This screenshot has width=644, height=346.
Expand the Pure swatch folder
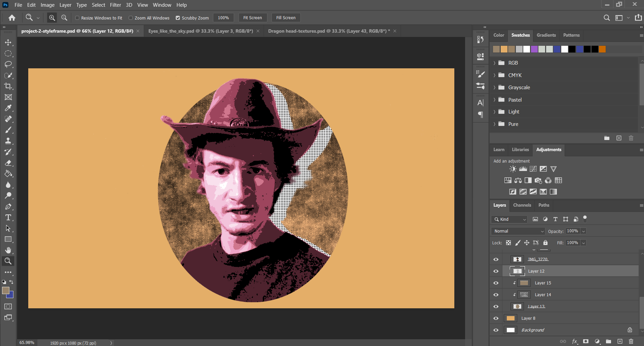pos(494,124)
